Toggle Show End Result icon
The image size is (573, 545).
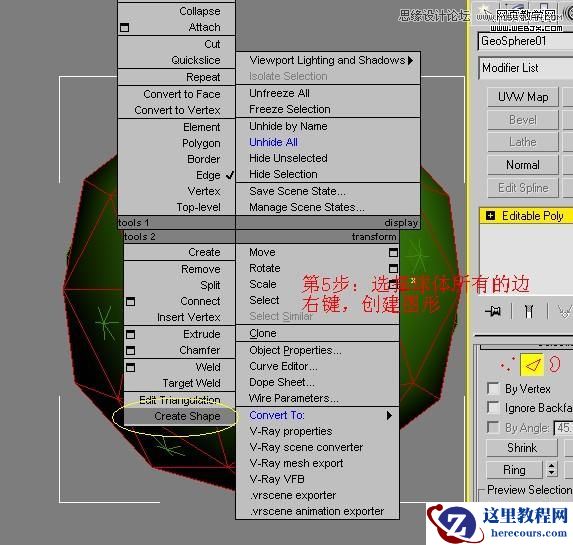click(x=529, y=311)
